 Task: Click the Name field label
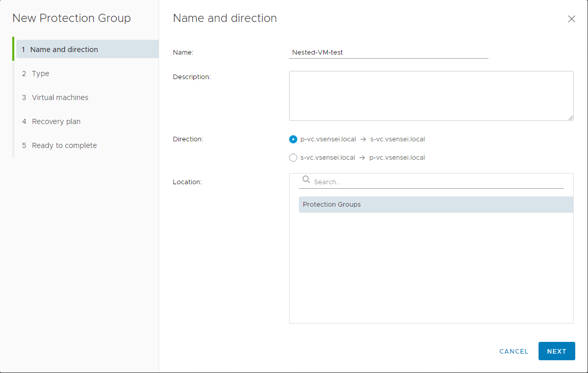click(183, 52)
